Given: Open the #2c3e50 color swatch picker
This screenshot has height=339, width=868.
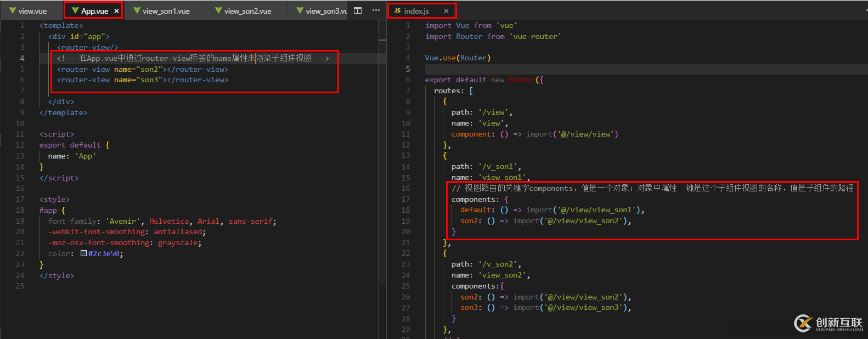Looking at the screenshot, I should [x=83, y=253].
